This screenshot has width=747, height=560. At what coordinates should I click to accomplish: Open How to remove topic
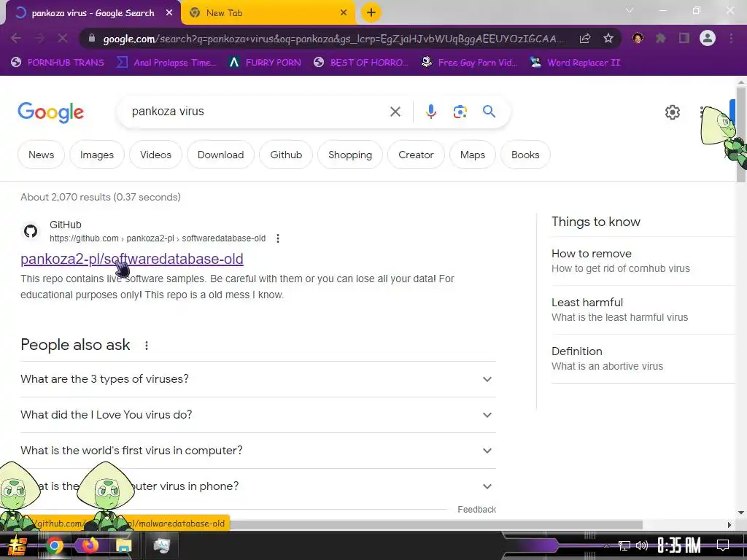643,261
